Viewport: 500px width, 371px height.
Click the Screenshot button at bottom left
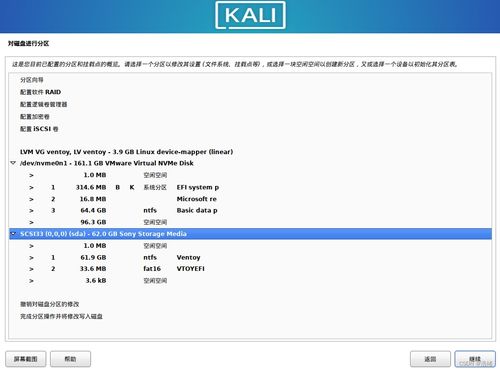[26, 359]
